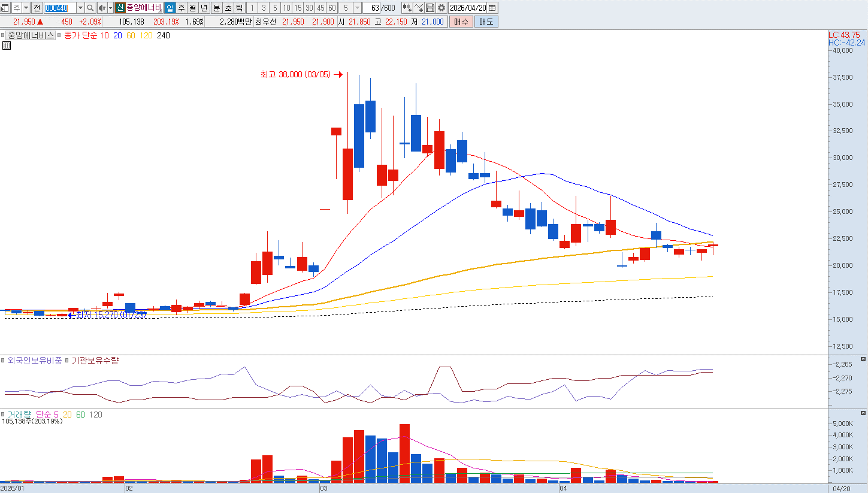Expand the interval dropdown showing 5

pyautogui.click(x=358, y=8)
